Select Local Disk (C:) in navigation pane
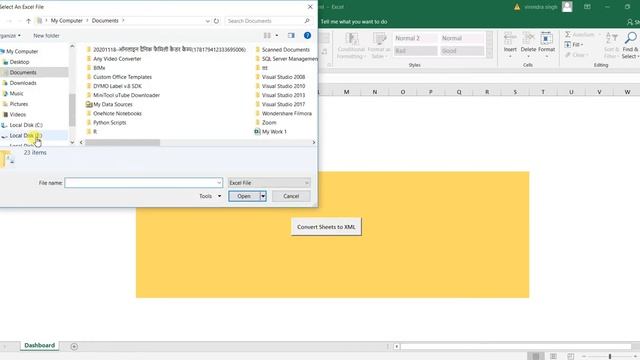640x360 pixels. point(26,125)
